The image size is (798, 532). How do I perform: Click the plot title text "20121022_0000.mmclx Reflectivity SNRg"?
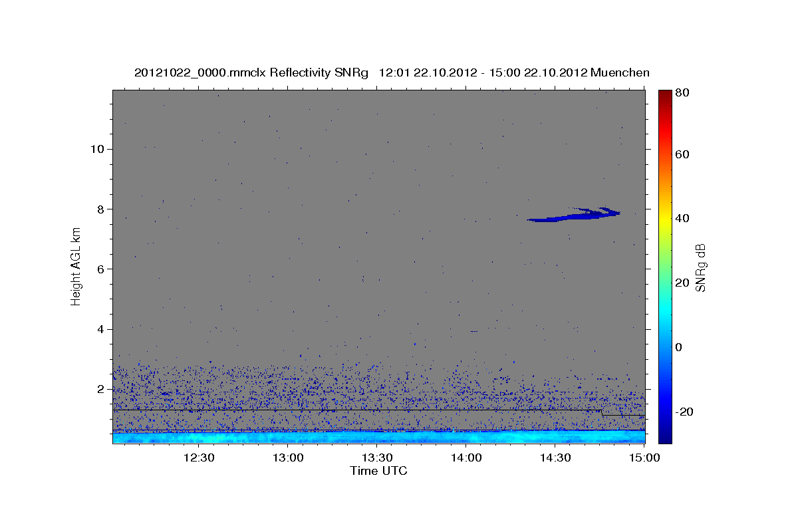[x=251, y=73]
